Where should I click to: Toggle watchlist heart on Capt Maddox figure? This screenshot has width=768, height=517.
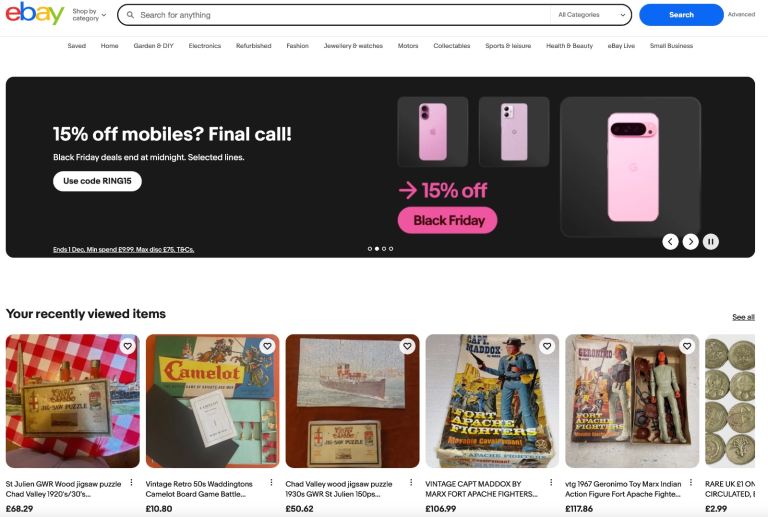547,346
